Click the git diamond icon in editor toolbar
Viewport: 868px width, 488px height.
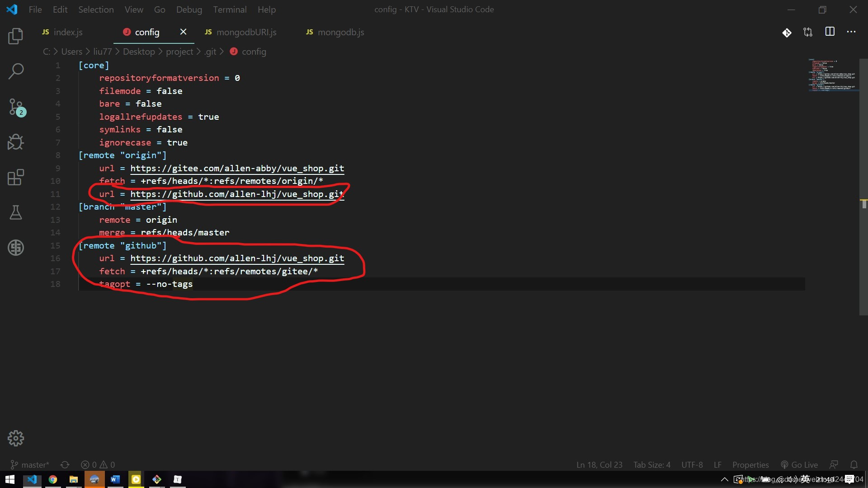[x=787, y=33]
